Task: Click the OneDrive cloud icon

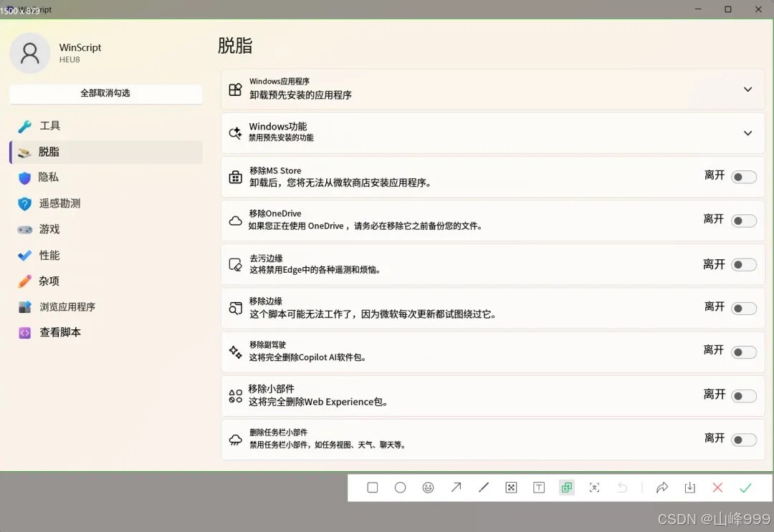Action: 236,221
